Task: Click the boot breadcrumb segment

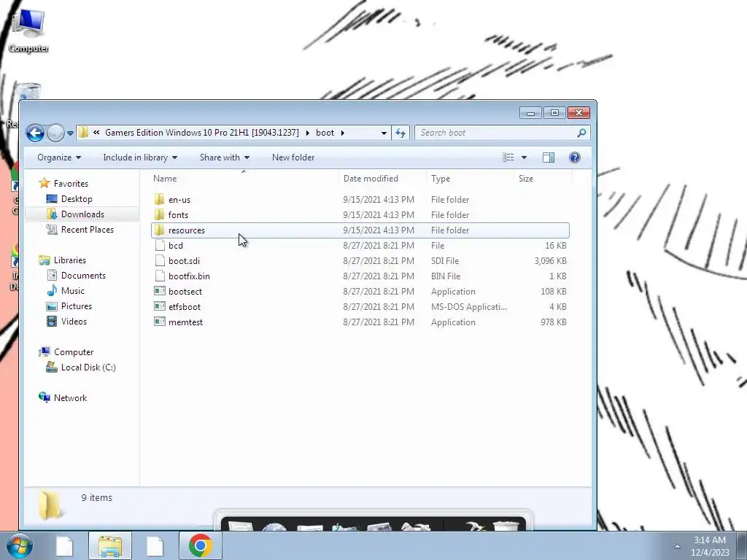Action: (x=325, y=133)
